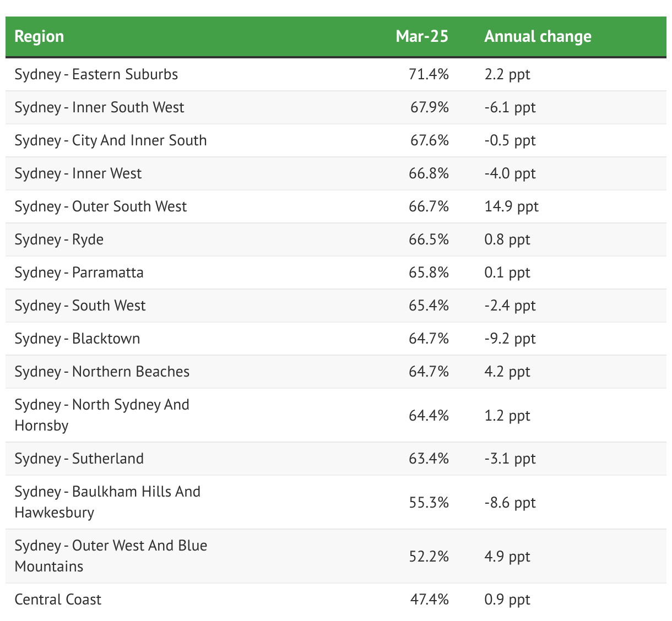Select the Sydney - Inner West region
672x621 pixels.
(x=78, y=173)
